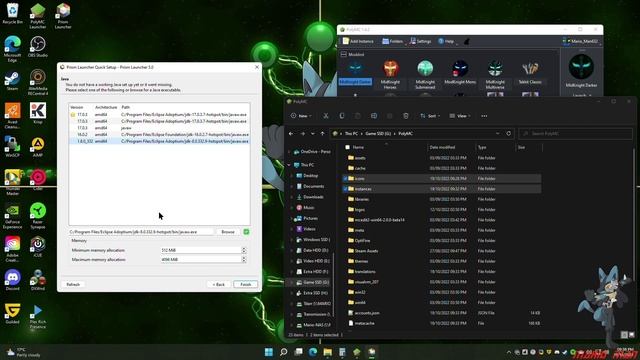Click the Cut icon in File Explorer
Image resolution: width=640 pixels, height=360 pixels.
tap(326, 116)
